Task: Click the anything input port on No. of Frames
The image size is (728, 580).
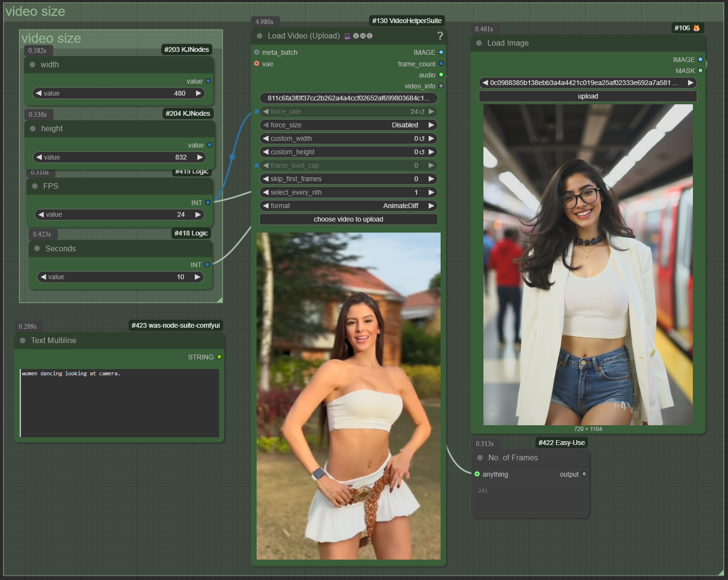Action: tap(477, 474)
